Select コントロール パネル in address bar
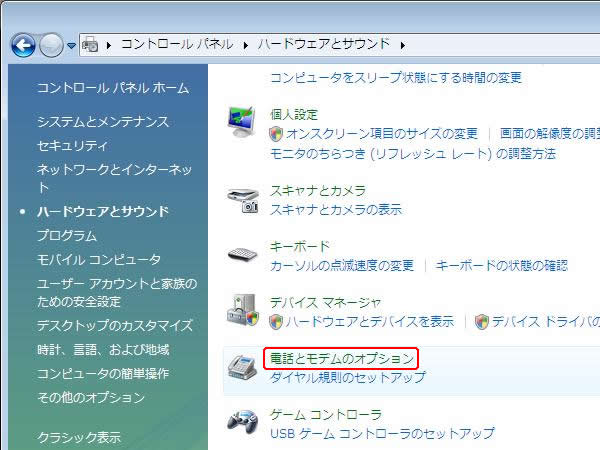This screenshot has width=600, height=450. pos(177,44)
